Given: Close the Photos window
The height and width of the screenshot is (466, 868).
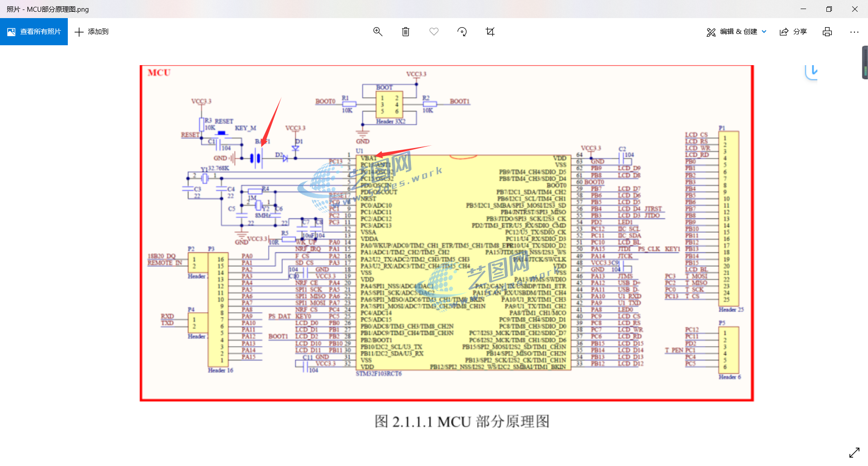Looking at the screenshot, I should pyautogui.click(x=855, y=9).
